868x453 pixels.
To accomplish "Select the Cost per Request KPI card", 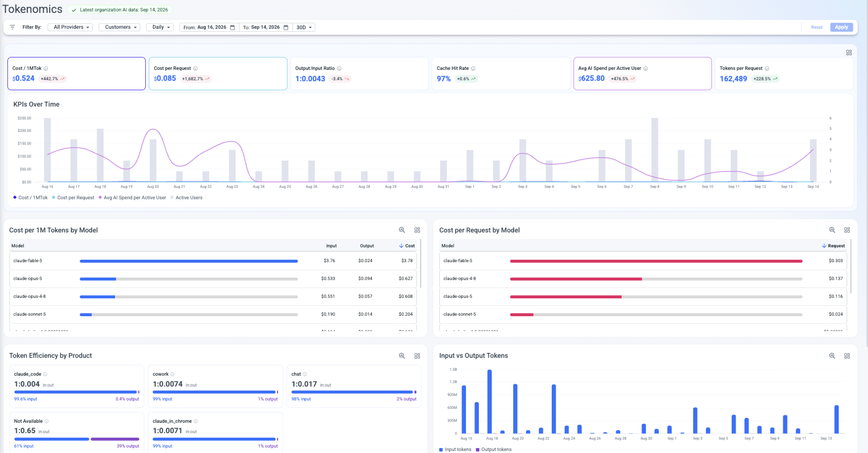I will [x=218, y=73].
